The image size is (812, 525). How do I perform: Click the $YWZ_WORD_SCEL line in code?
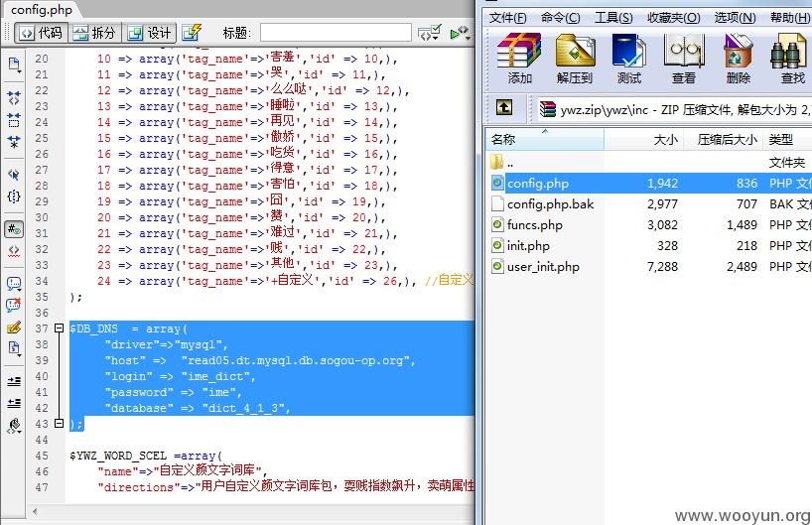pos(147,456)
